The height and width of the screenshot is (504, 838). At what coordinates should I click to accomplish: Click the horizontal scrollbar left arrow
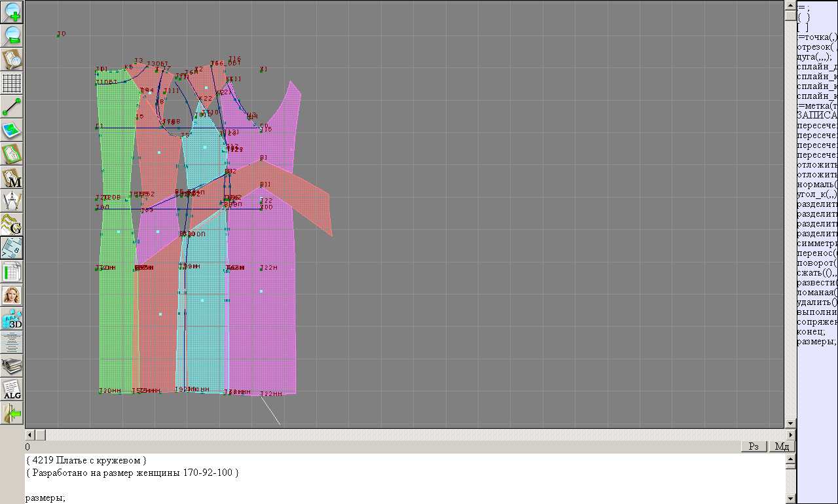pos(29,435)
